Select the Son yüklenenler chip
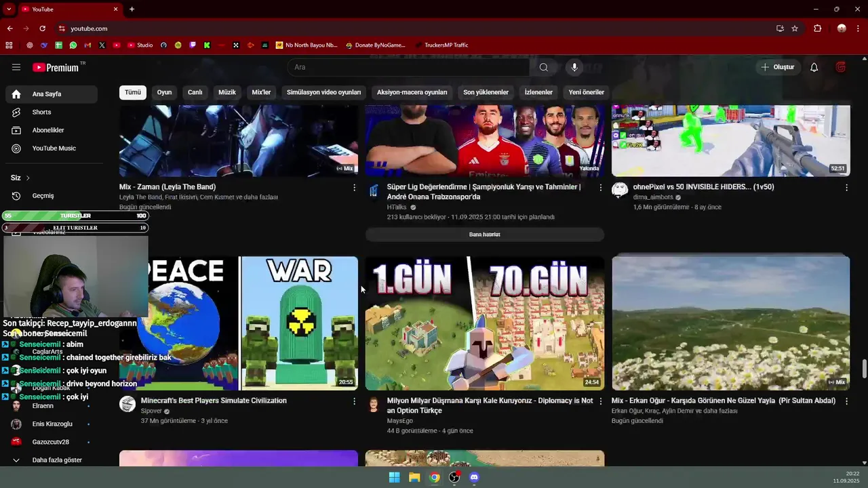This screenshot has width=868, height=488. 486,92
